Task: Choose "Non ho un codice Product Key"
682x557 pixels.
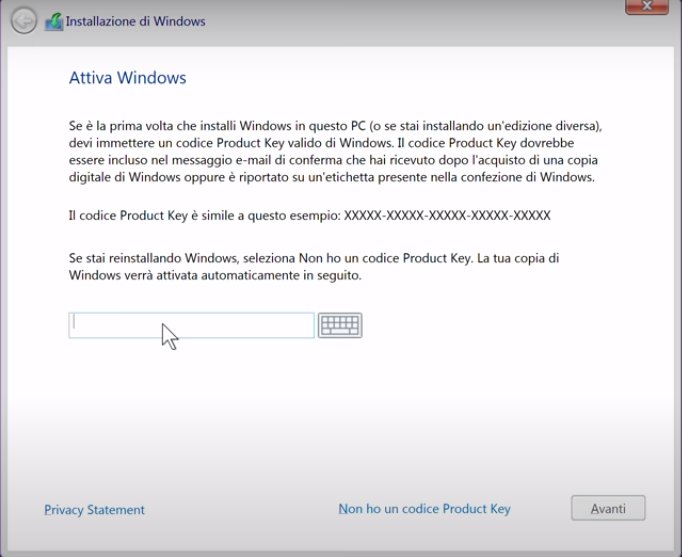Action: click(425, 509)
